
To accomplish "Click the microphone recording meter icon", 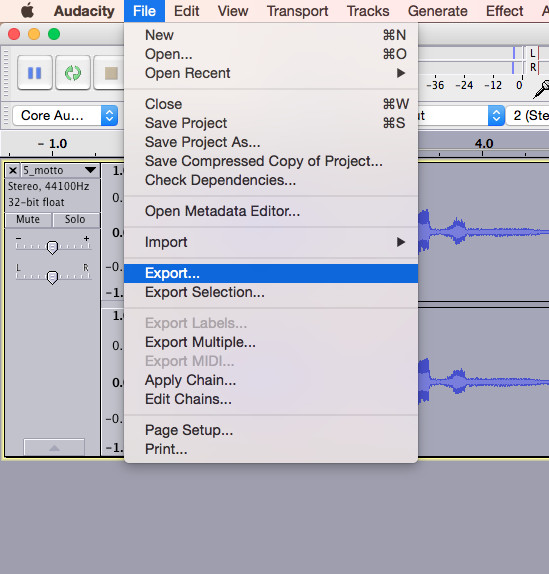I will 542,89.
